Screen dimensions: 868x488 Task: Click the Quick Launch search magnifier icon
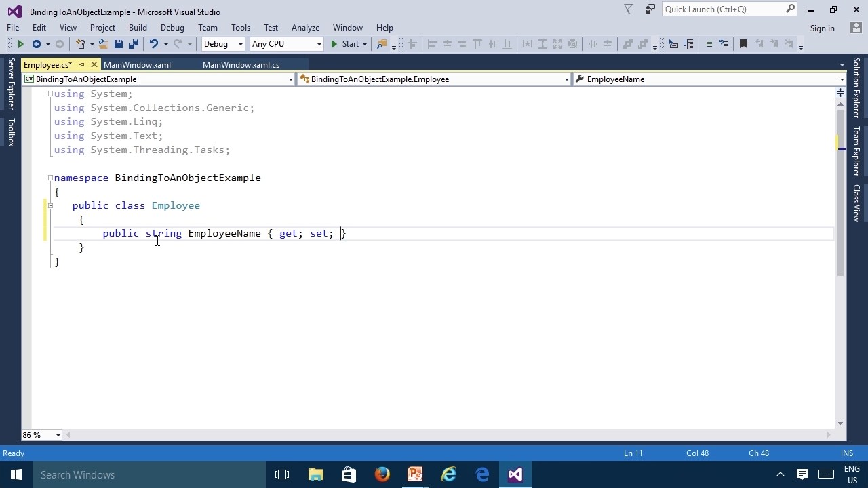[x=790, y=9]
